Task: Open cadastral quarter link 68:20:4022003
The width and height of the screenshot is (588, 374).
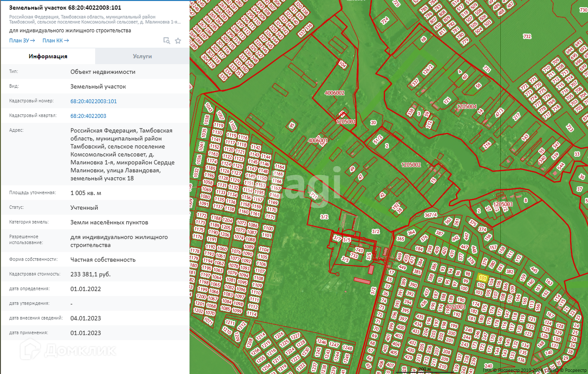Action: (x=88, y=116)
